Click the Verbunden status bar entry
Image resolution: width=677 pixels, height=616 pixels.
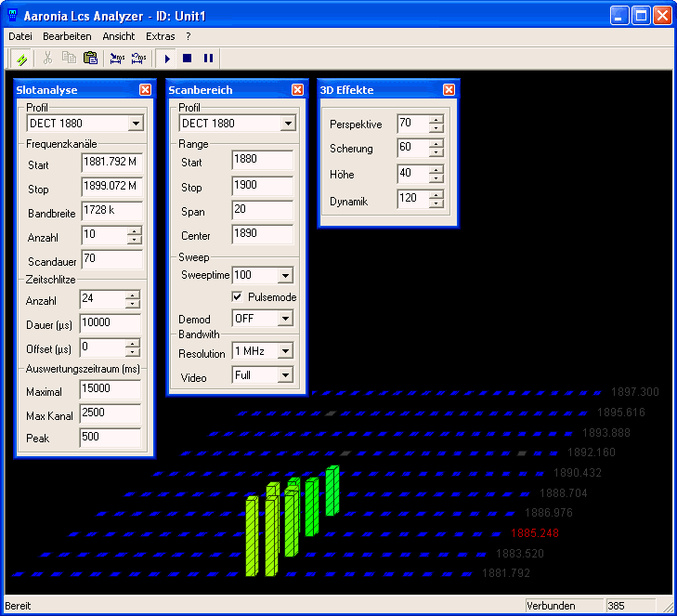(564, 606)
